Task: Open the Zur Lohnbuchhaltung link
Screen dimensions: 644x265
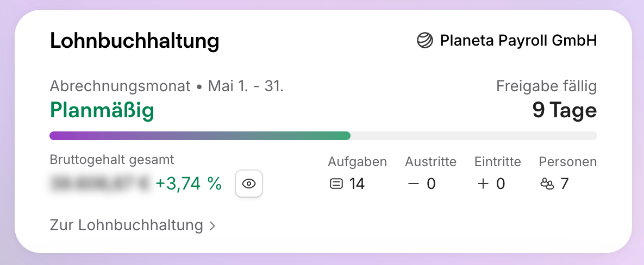Action: pos(132,225)
